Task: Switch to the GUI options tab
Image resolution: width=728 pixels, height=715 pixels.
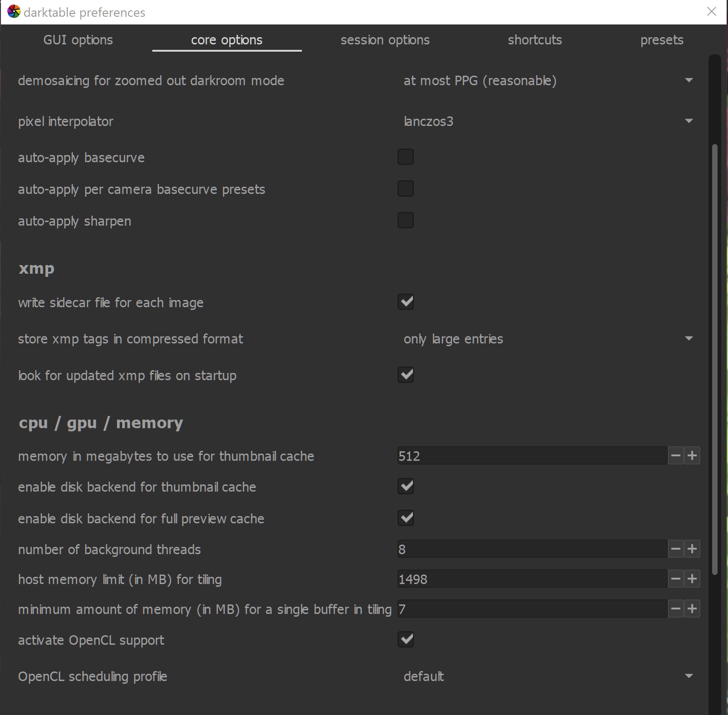Action: pos(78,40)
